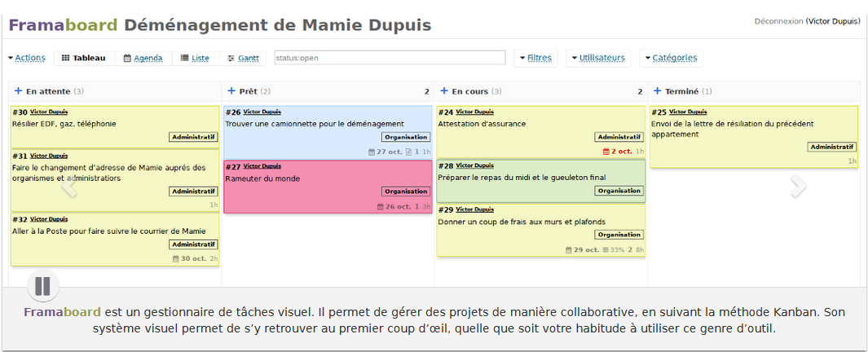The width and height of the screenshot is (868, 352).
Task: Add a task in the Terminé column
Action: [657, 91]
